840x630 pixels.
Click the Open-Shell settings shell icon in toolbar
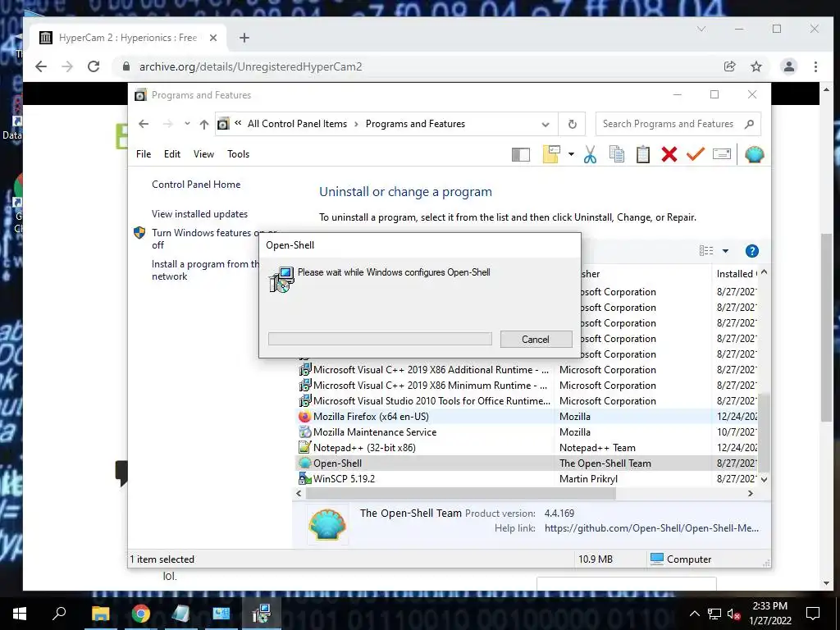click(x=754, y=154)
